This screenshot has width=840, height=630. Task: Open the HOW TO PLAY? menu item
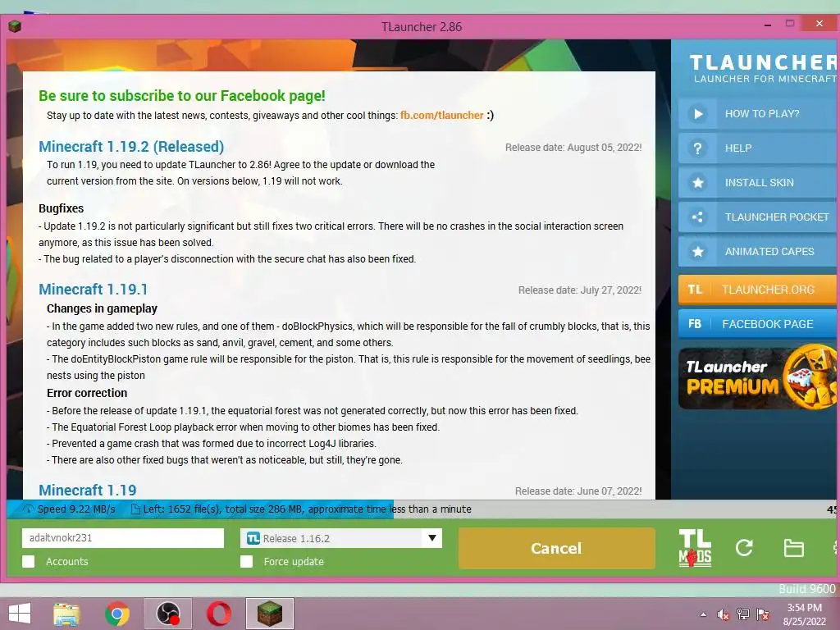point(757,113)
